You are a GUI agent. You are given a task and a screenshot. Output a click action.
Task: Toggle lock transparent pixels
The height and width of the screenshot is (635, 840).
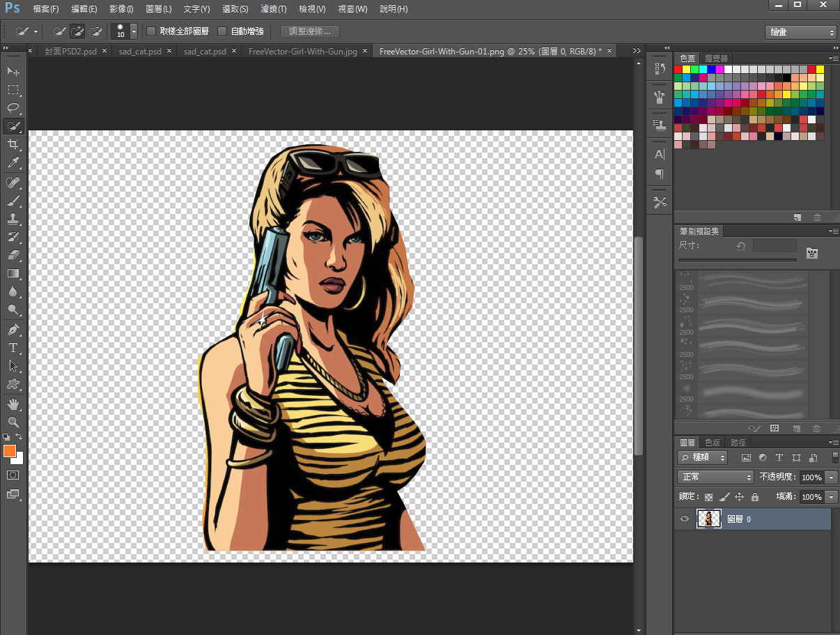709,497
